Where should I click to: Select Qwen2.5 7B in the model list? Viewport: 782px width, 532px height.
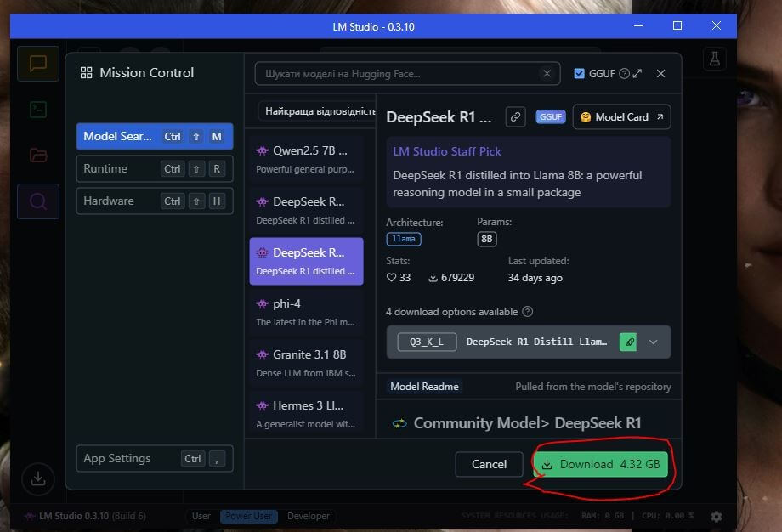(x=306, y=159)
